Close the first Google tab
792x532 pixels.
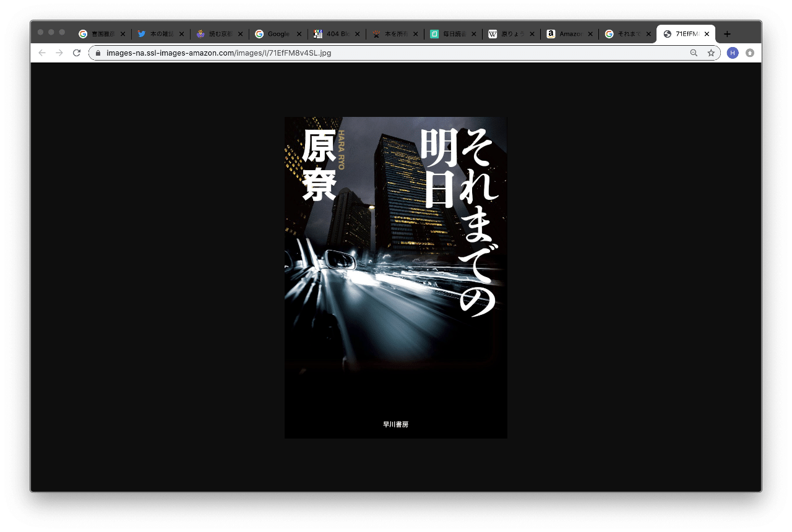tap(123, 34)
